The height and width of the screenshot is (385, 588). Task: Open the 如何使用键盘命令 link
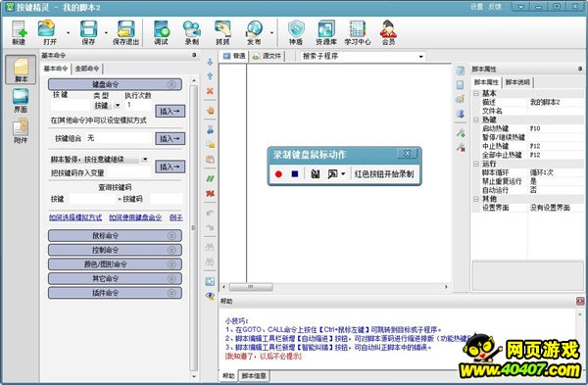click(135, 217)
